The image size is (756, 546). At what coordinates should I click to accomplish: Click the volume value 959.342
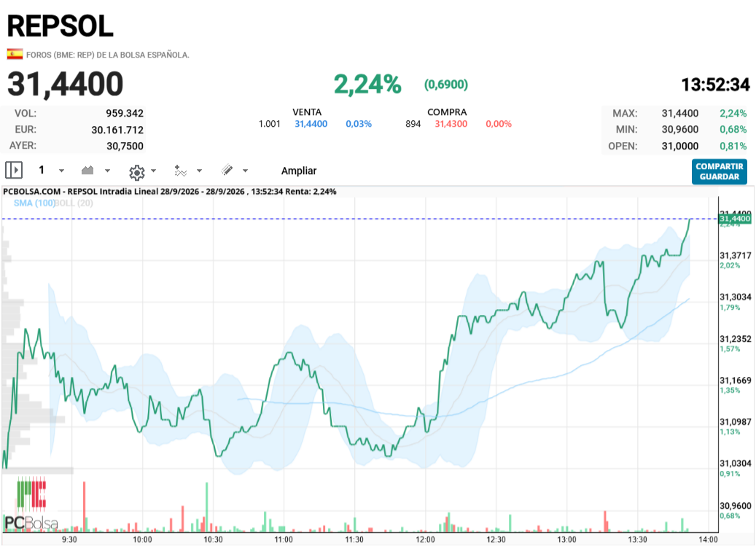coord(125,113)
